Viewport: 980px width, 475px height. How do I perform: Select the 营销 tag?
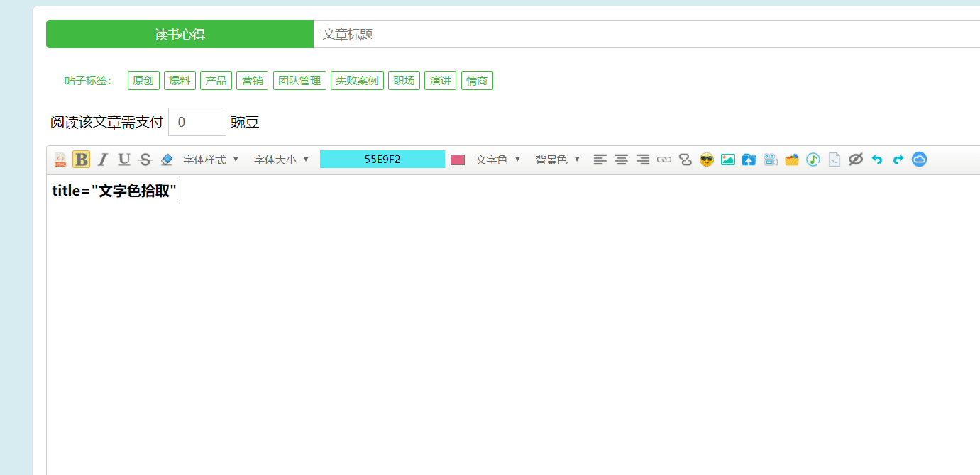pos(253,81)
